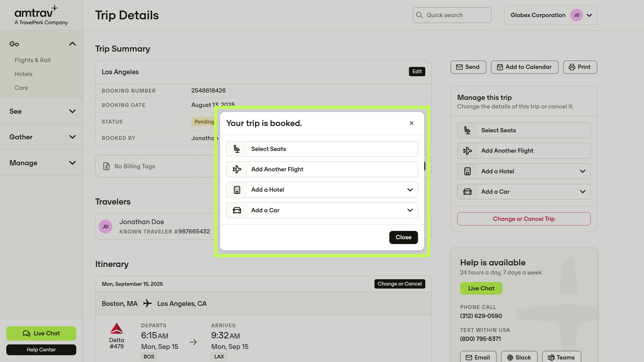Screen dimensions: 644x362
Task: Click Jonathan Doe's JD traveler avatar
Action: [106, 227]
